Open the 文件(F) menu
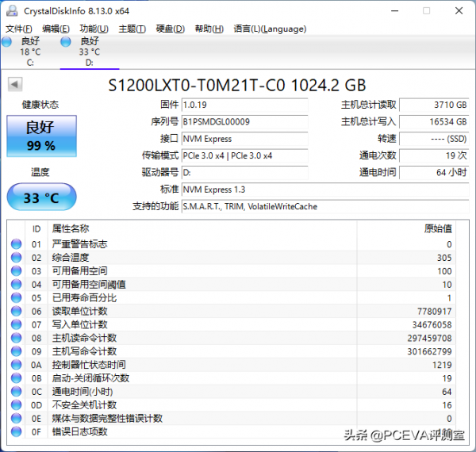Viewport: 476px width, 452px height. click(19, 29)
